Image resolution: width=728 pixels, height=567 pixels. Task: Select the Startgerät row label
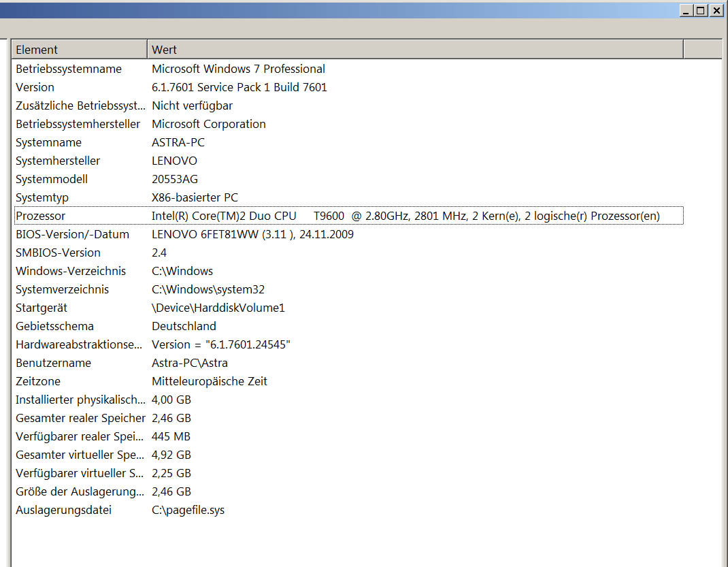(42, 308)
